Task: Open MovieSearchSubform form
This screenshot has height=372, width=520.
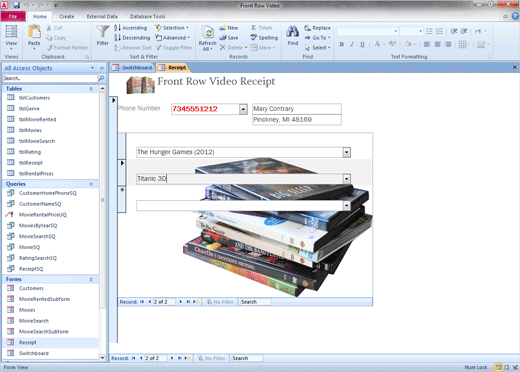Action: pyautogui.click(x=44, y=332)
